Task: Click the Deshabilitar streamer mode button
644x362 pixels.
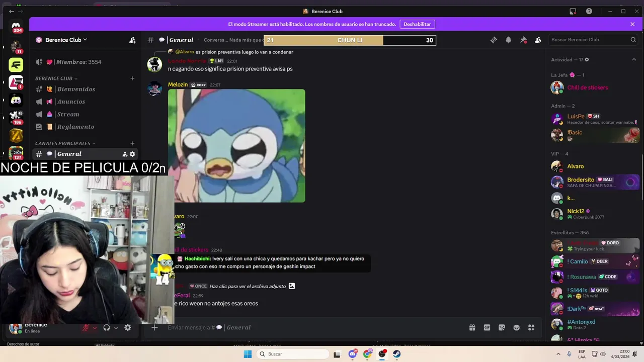Action: click(417, 24)
